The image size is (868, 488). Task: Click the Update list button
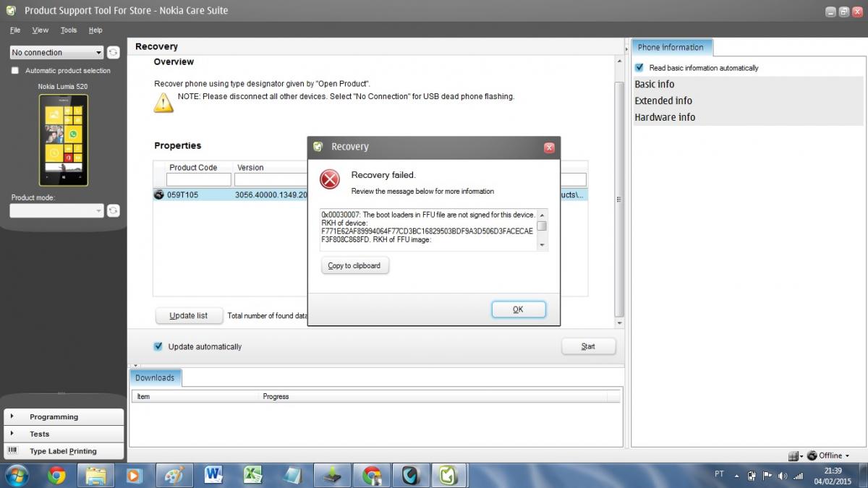click(188, 315)
